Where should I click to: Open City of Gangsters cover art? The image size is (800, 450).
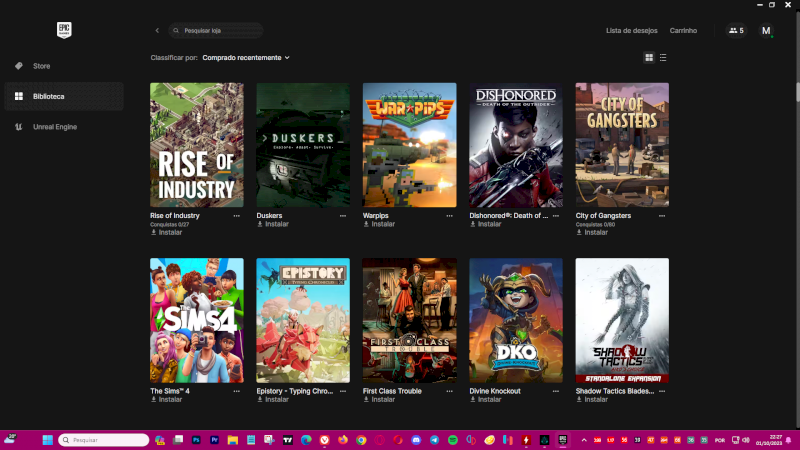[x=622, y=145]
